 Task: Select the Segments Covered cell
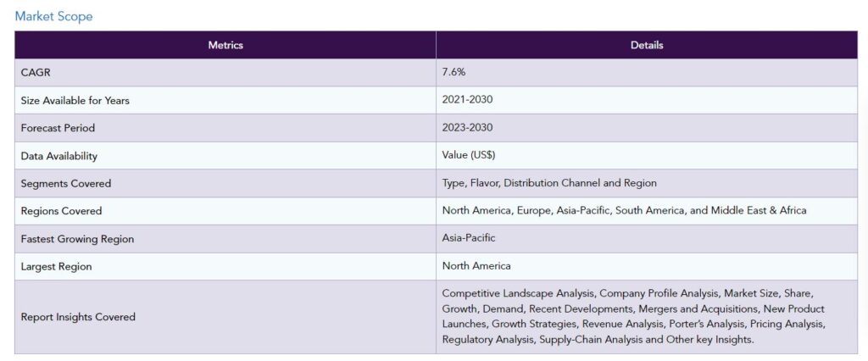225,183
